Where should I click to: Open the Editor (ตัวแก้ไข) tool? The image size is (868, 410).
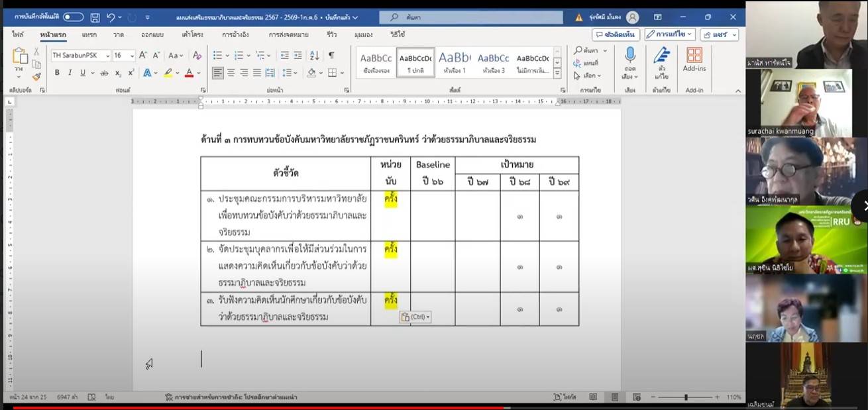click(x=661, y=63)
